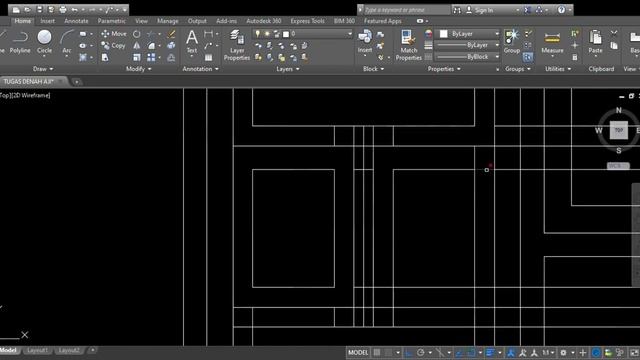Expand the Modify panel

point(138,69)
